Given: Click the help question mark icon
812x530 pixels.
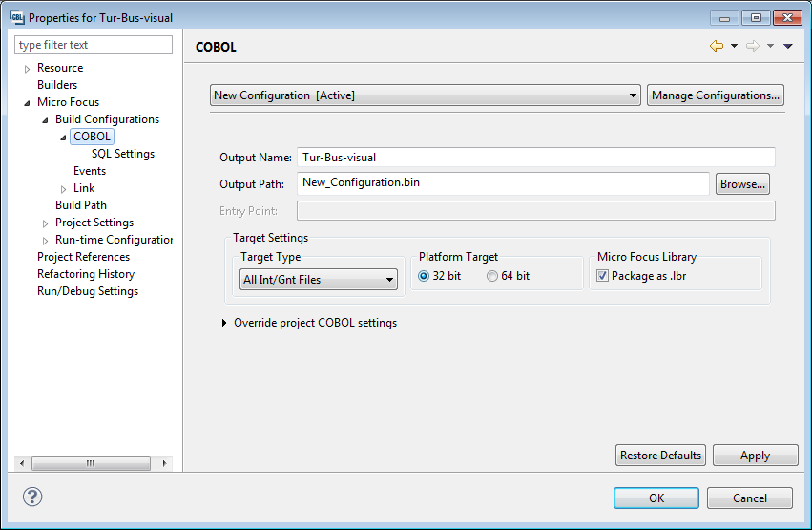Looking at the screenshot, I should pyautogui.click(x=32, y=497).
